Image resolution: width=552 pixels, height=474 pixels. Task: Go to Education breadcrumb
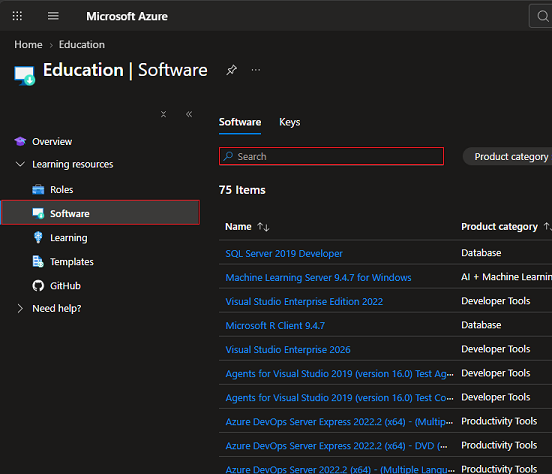click(x=82, y=45)
